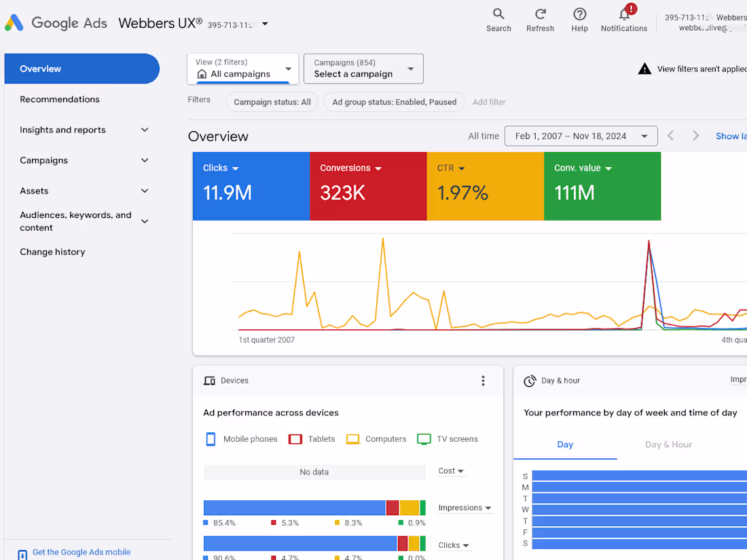The image size is (747, 560).
Task: Open the 'Get the Google Ads mobile' link
Action: pyautogui.click(x=81, y=552)
